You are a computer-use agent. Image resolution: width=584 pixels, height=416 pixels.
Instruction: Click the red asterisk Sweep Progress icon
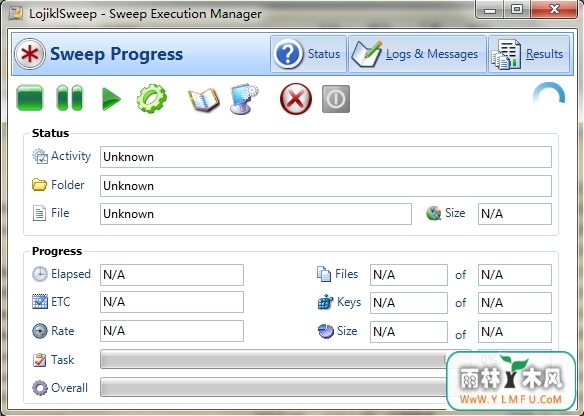[30, 54]
